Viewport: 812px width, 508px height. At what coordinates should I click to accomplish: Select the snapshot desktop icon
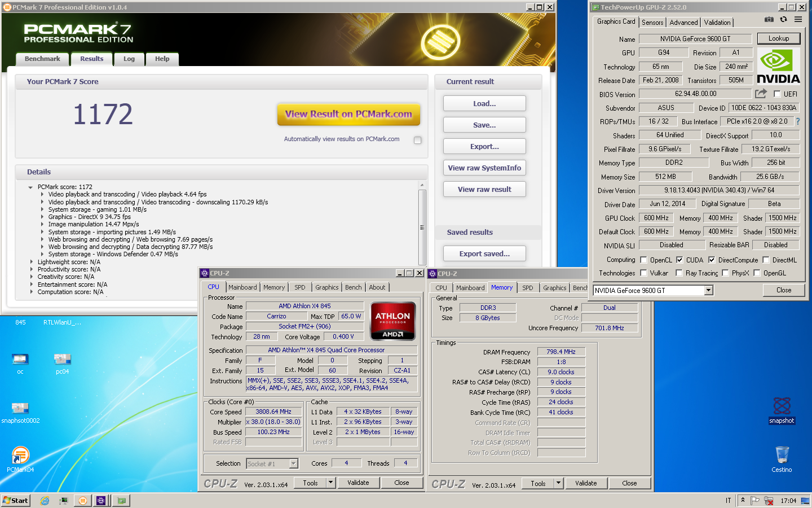[x=782, y=410]
